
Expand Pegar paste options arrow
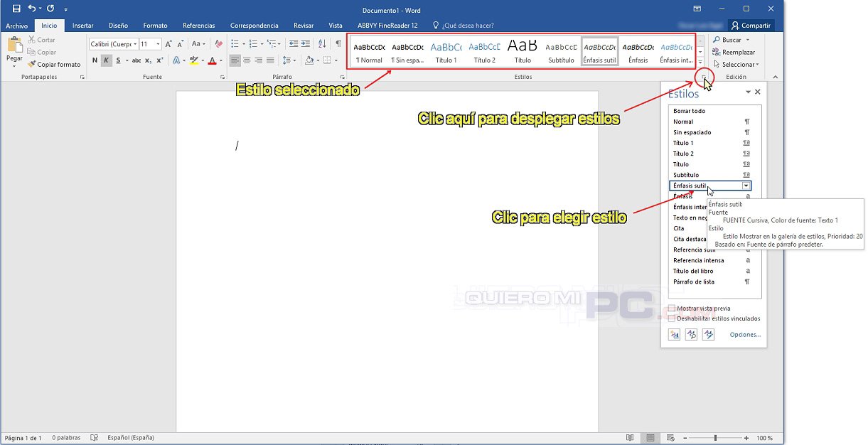[14, 66]
